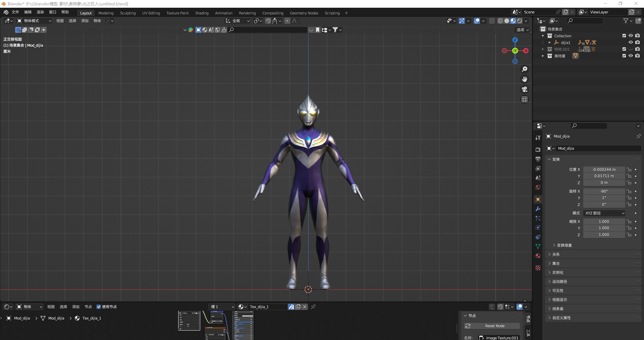Lock the 位置 X value
Viewport: 644px width, 340px height.
(x=629, y=169)
